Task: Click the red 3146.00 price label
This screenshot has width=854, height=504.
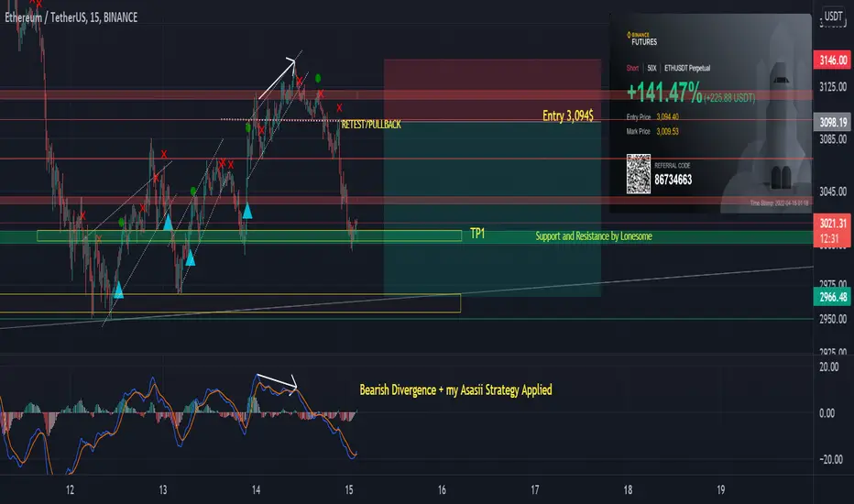Action: coord(833,60)
